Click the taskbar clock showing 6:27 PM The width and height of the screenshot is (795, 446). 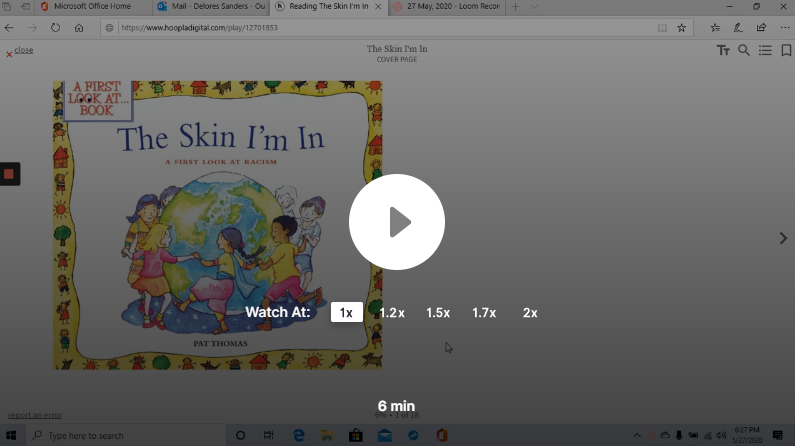pos(747,435)
